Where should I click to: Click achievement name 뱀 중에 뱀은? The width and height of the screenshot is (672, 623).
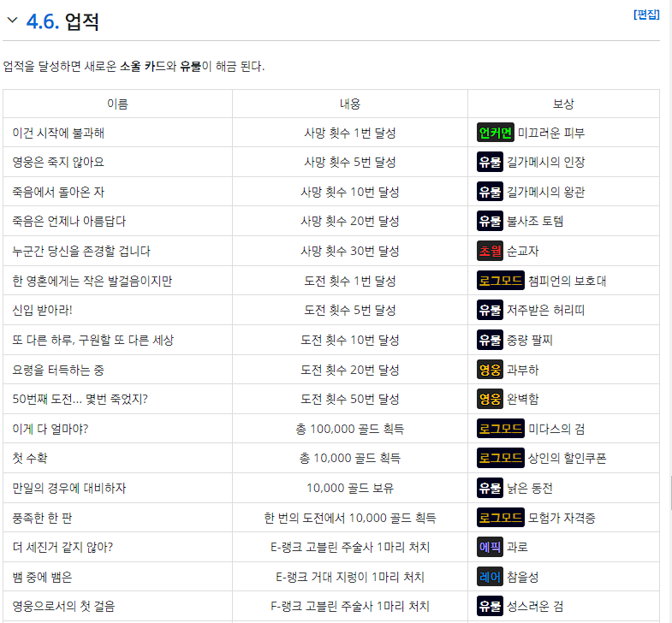[x=42, y=577]
